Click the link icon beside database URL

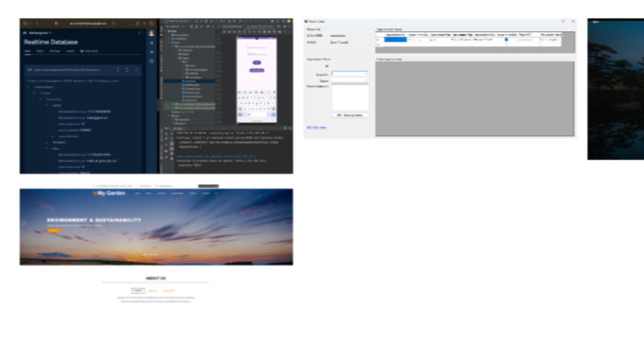[29, 70]
